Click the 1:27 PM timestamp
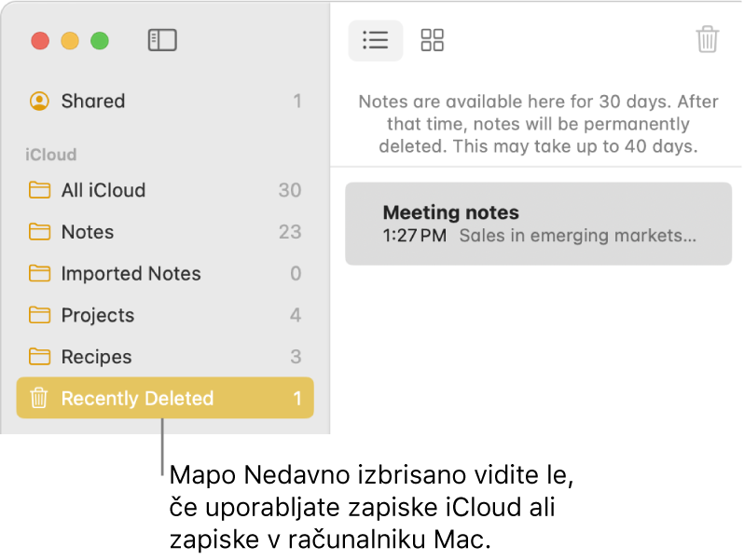The height and width of the screenshot is (560, 744). [415, 236]
